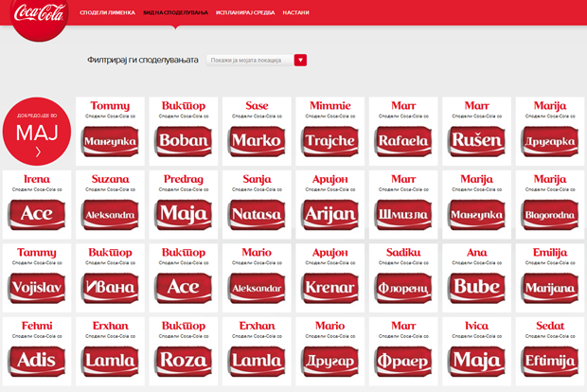587x392 pixels.
Task: Open Suzana's Aleksandra can card
Action: tap(110, 205)
